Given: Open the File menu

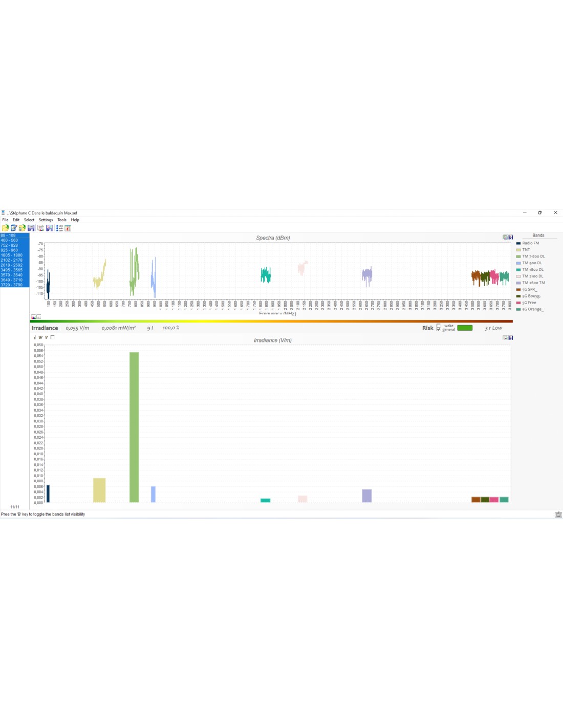Looking at the screenshot, I should (x=5, y=220).
